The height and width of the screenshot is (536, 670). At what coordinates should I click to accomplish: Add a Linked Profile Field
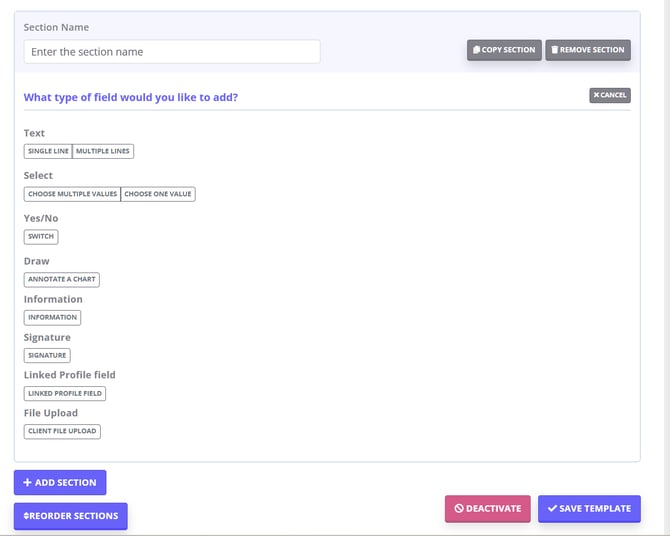[65, 394]
